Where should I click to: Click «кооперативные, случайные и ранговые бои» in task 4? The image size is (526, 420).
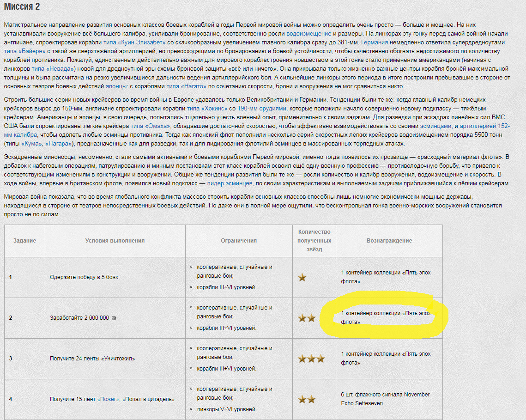(x=235, y=393)
